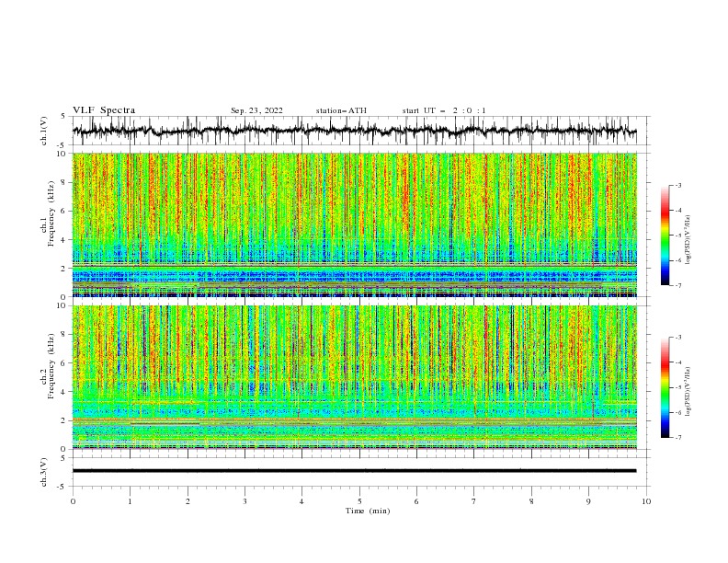Click the ch.1 'Frequency (kHz)' axis label

coord(51,213)
